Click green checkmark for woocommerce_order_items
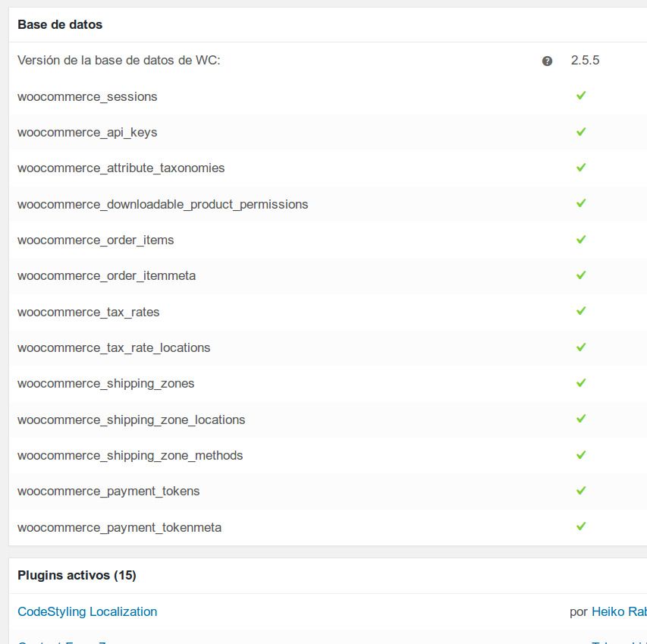Image resolution: width=647 pixels, height=644 pixels. [x=581, y=239]
